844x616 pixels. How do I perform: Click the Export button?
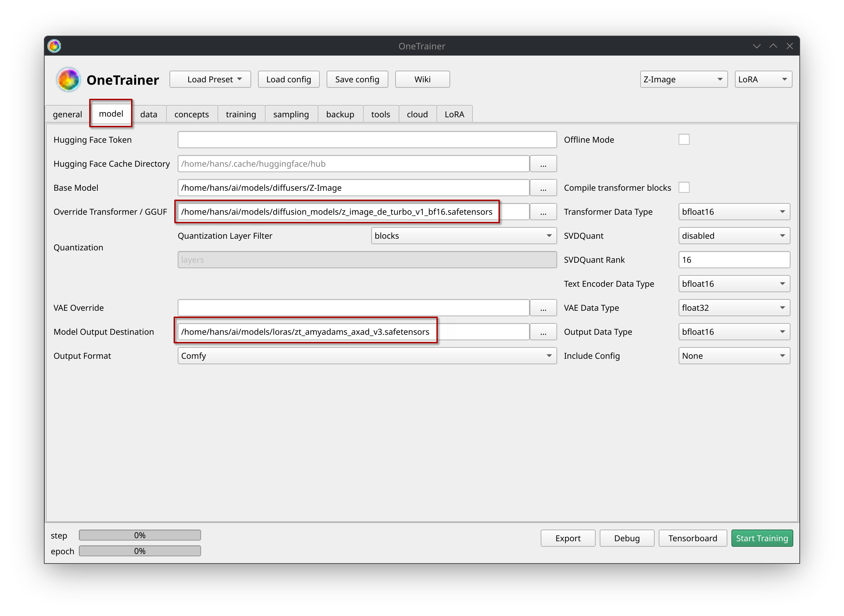tap(568, 538)
